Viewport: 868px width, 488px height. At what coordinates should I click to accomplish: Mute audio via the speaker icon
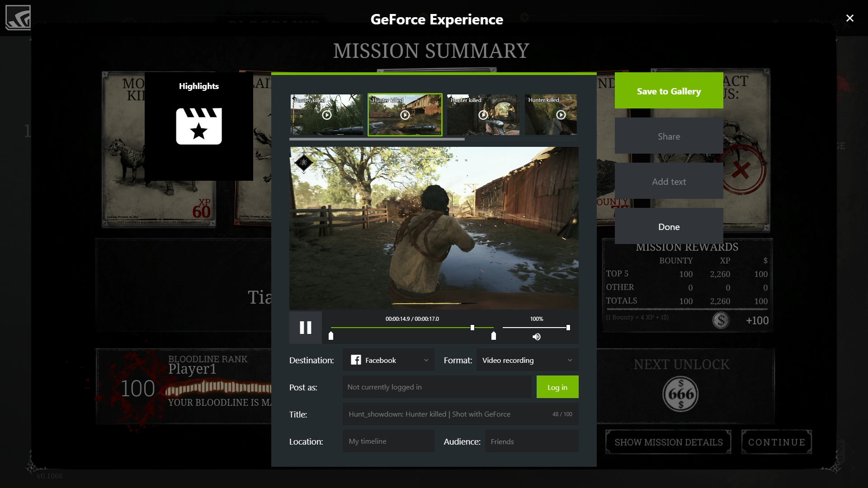(536, 337)
